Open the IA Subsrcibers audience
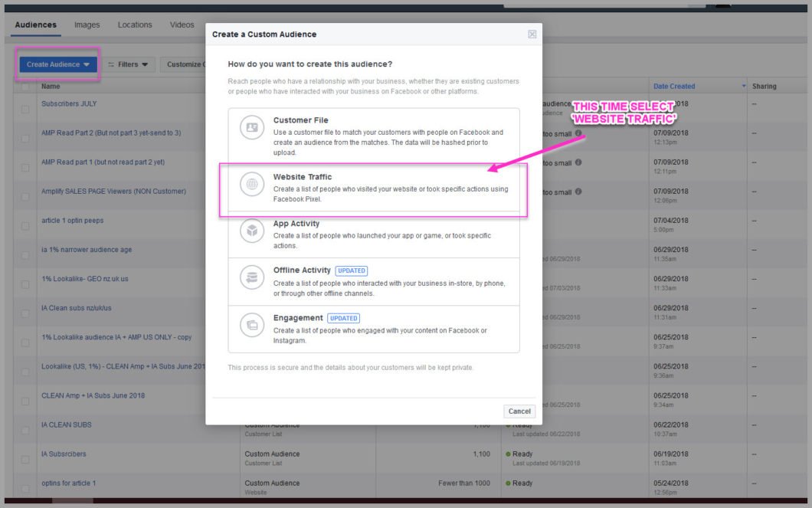812x508 pixels. point(64,454)
